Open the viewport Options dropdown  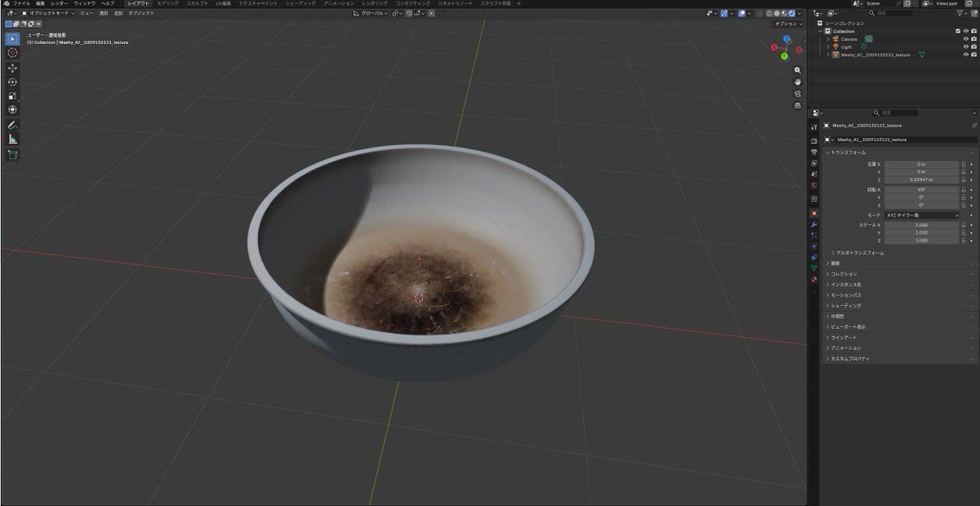tap(787, 24)
